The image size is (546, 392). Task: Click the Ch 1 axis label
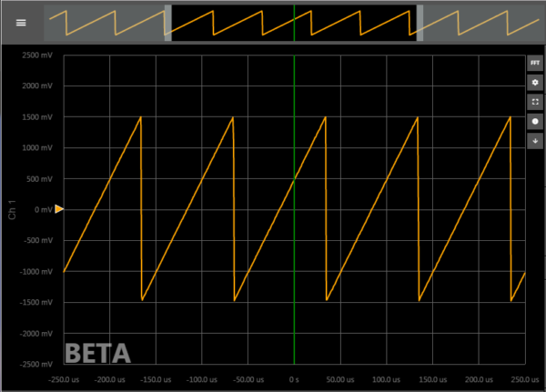point(12,209)
